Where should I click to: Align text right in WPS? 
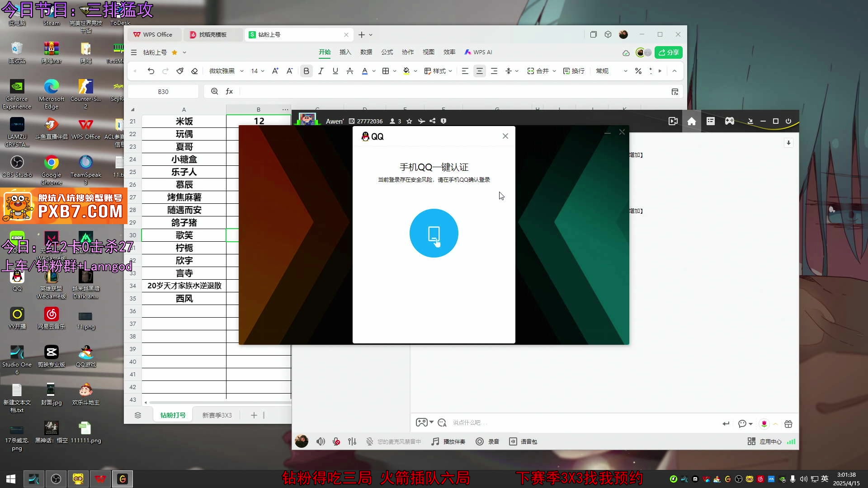pyautogui.click(x=494, y=71)
